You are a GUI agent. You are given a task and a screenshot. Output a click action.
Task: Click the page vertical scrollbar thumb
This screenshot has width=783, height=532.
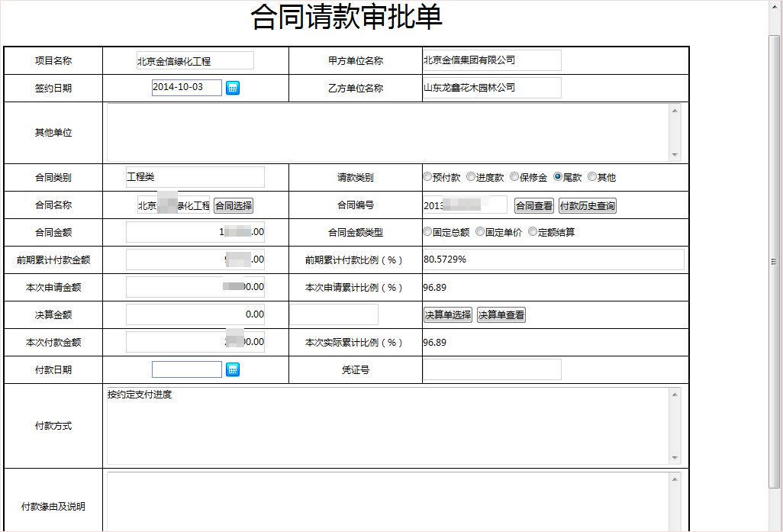pyautogui.click(x=775, y=260)
